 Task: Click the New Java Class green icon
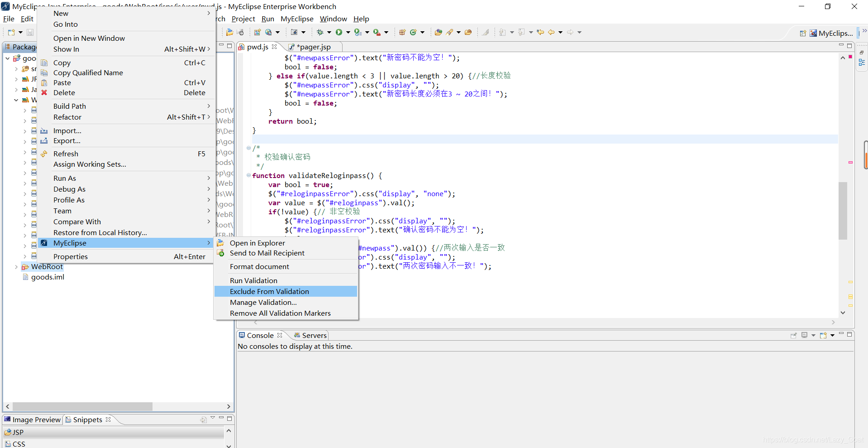413,32
